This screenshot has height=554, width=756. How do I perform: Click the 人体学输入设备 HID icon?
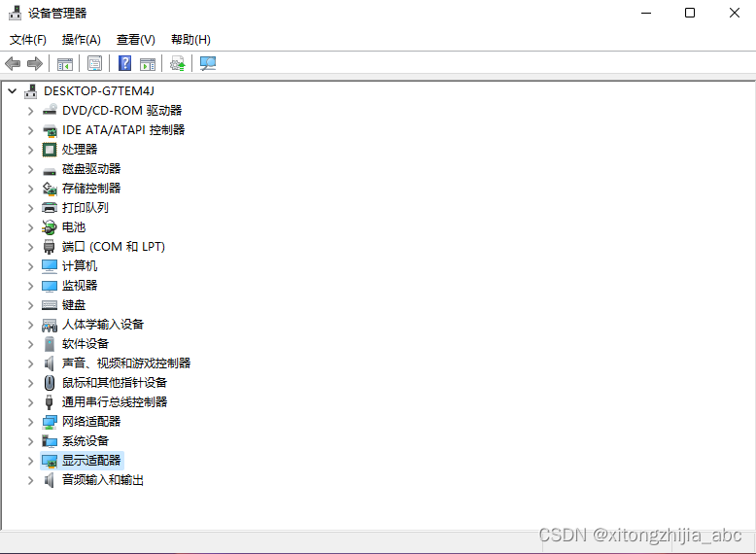(50, 325)
